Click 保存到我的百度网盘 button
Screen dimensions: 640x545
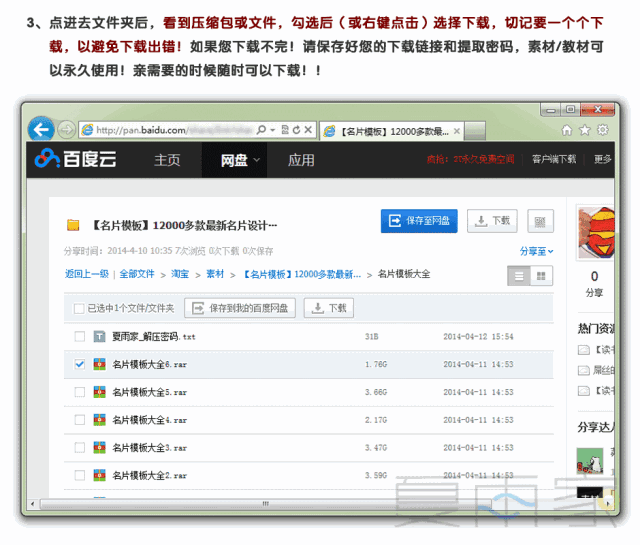coord(240,308)
